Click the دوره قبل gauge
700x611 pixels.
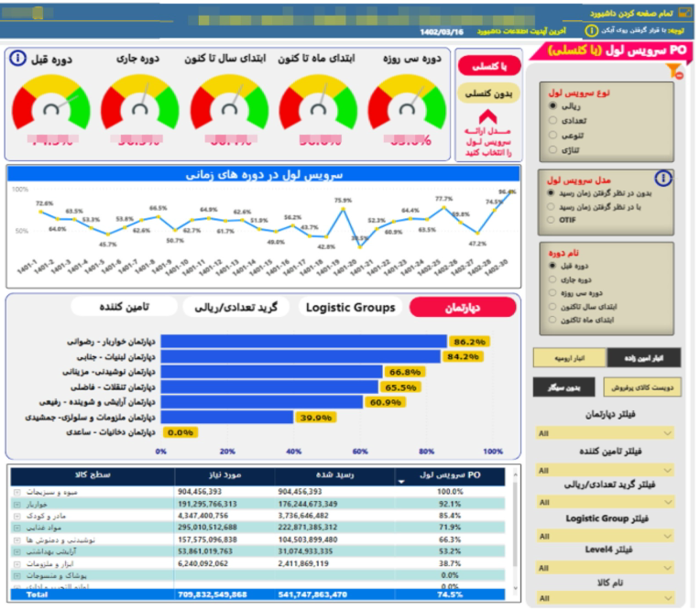[x=50, y=103]
